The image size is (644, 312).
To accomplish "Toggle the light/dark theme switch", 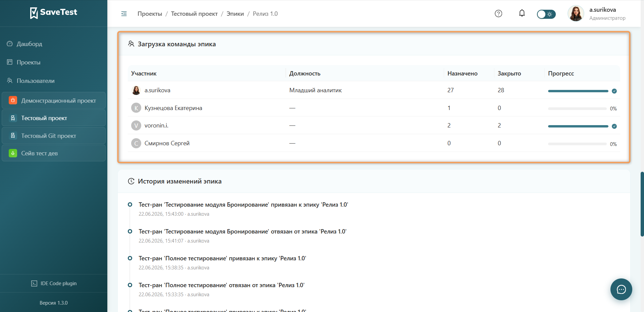I will click(x=546, y=14).
